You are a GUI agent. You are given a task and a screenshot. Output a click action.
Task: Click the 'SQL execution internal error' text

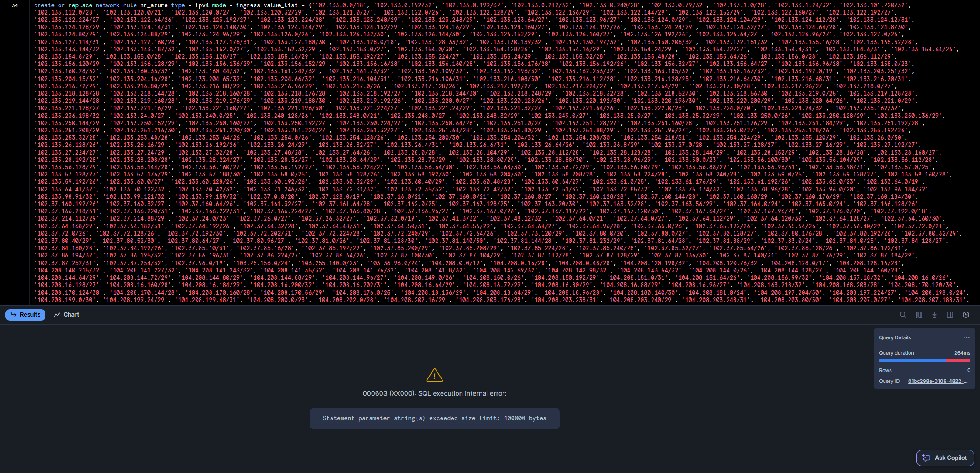pyautogui.click(x=434, y=393)
